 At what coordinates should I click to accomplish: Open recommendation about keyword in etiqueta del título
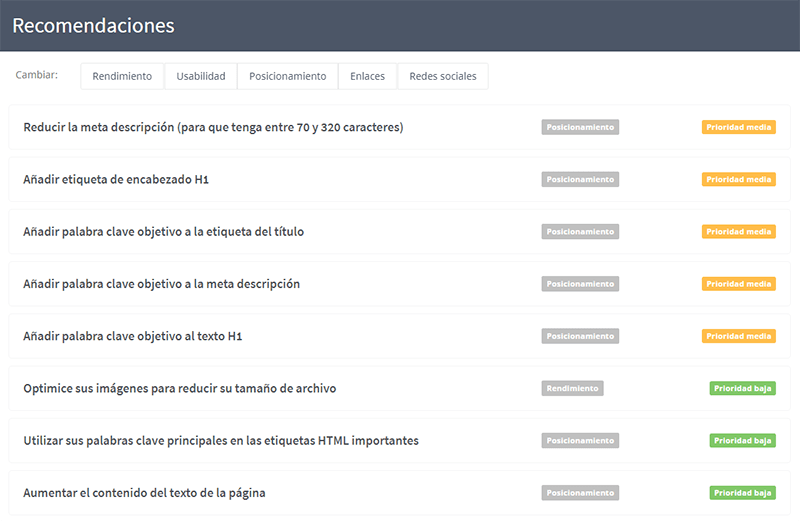point(163,232)
